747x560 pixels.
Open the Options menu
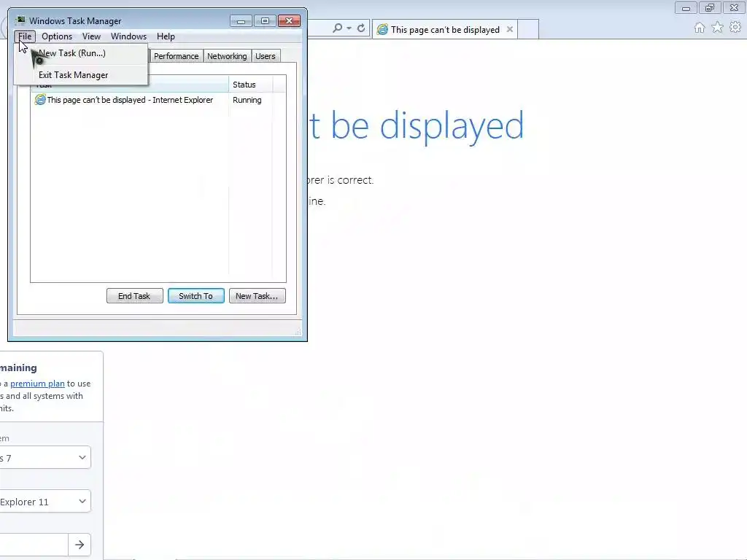[57, 36]
